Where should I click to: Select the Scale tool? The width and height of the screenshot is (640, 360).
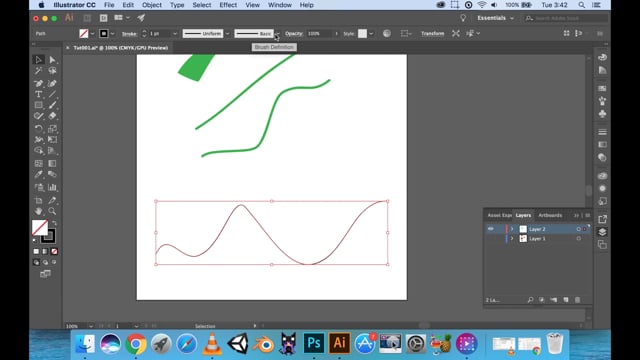52,129
